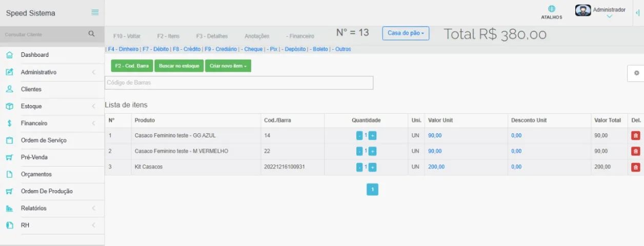The height and width of the screenshot is (246, 644).
Task: Select Depósito payment link
Action: [x=295, y=49]
